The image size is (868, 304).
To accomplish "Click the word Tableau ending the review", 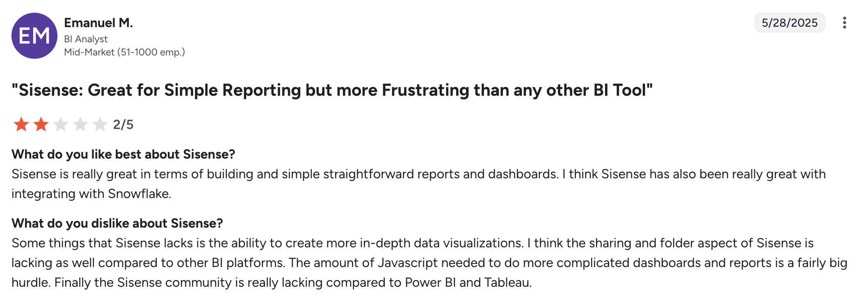I will [x=507, y=282].
